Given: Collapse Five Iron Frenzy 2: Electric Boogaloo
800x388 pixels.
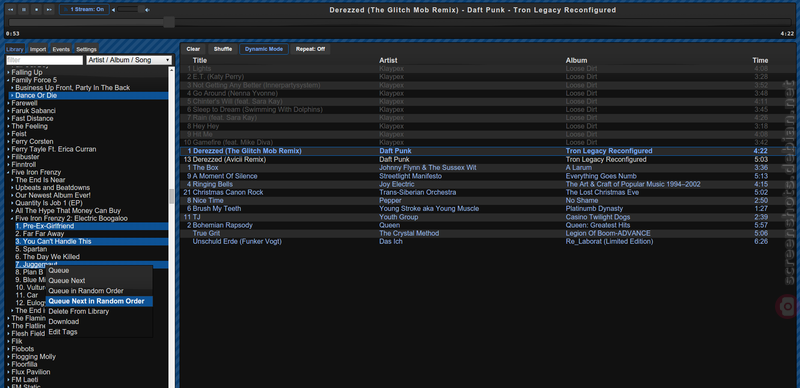Looking at the screenshot, I should (x=12, y=218).
